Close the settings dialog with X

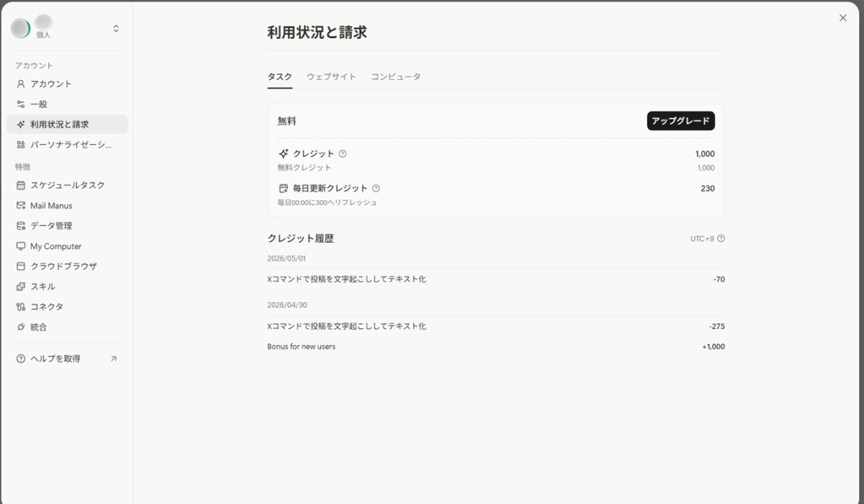click(843, 18)
